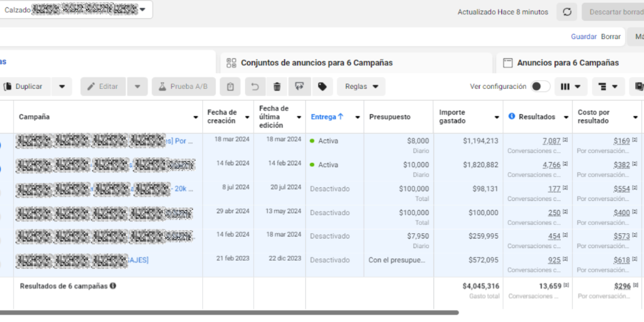Click the $8,000 Diario budget cell
The image size is (644, 322).
click(x=398, y=145)
